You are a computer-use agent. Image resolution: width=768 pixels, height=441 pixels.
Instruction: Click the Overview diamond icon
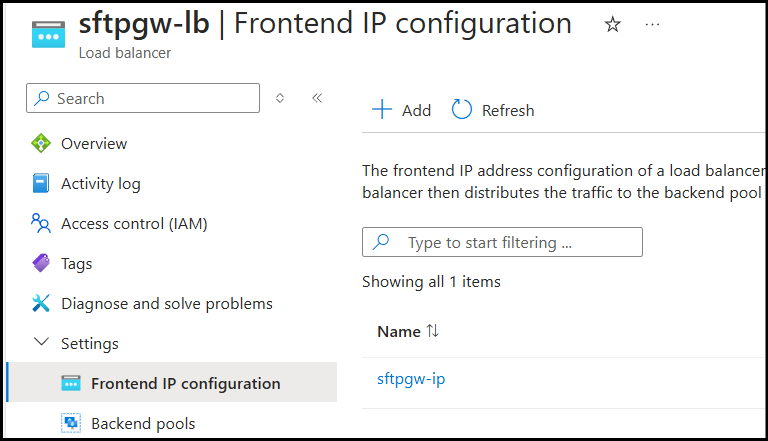coord(41,143)
